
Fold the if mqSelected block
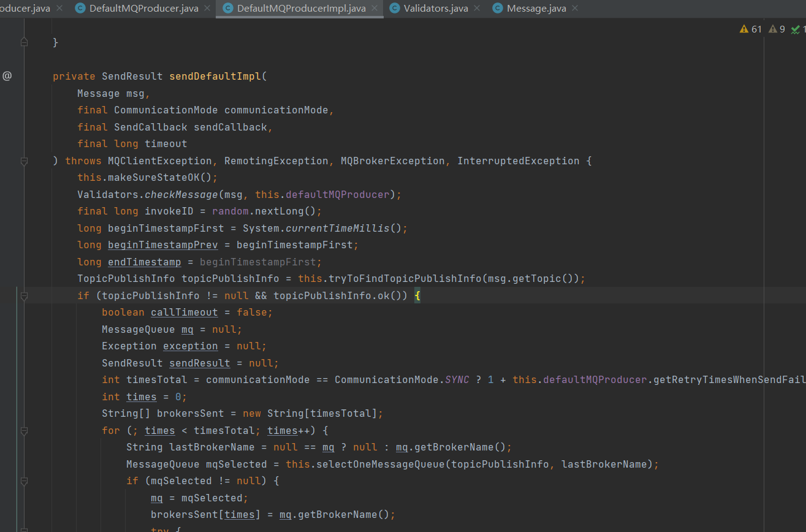(24, 481)
